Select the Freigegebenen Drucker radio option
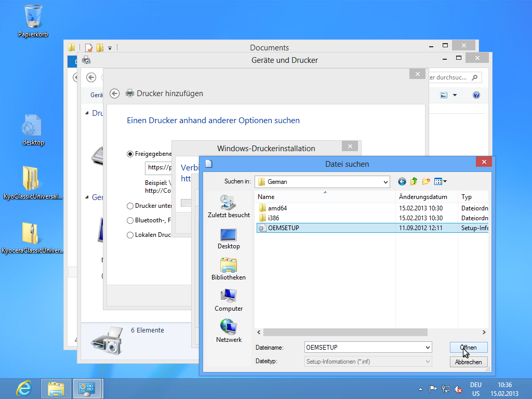The width and height of the screenshot is (532, 399). coord(130,154)
